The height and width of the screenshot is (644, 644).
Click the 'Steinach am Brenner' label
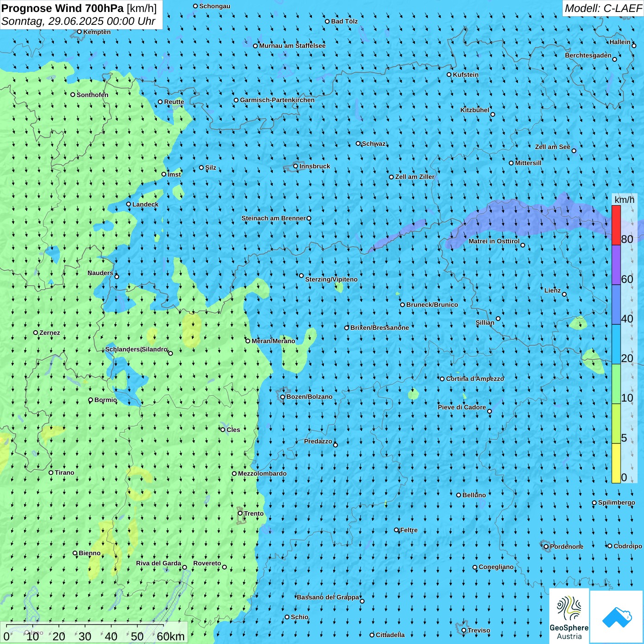(x=273, y=218)
